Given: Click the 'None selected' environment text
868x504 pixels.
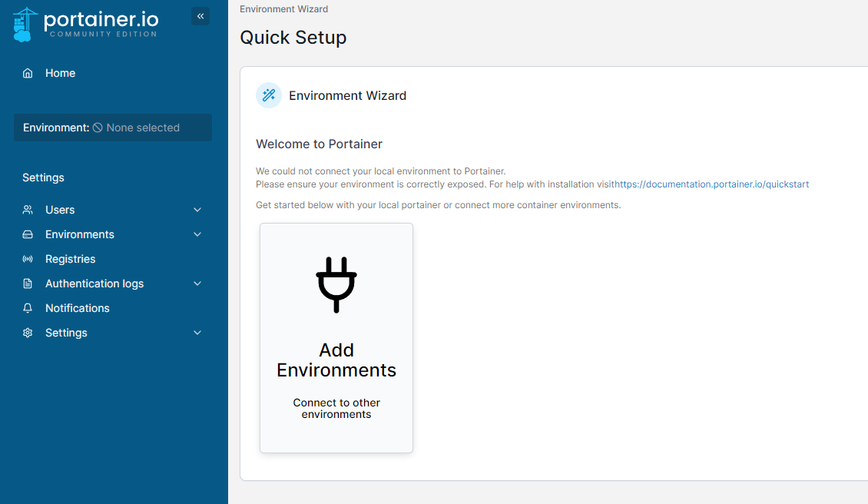Looking at the screenshot, I should click(143, 128).
